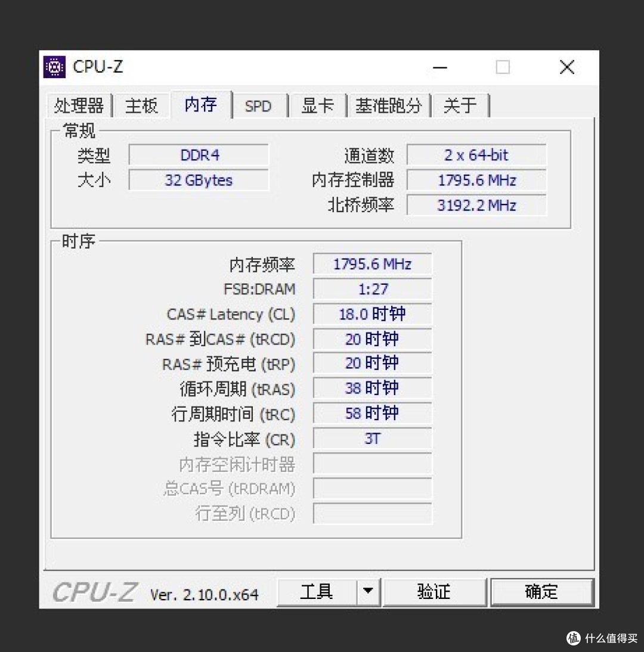Switch to the 处理器 tab
Viewport: 644px width, 652px height.
click(79, 105)
